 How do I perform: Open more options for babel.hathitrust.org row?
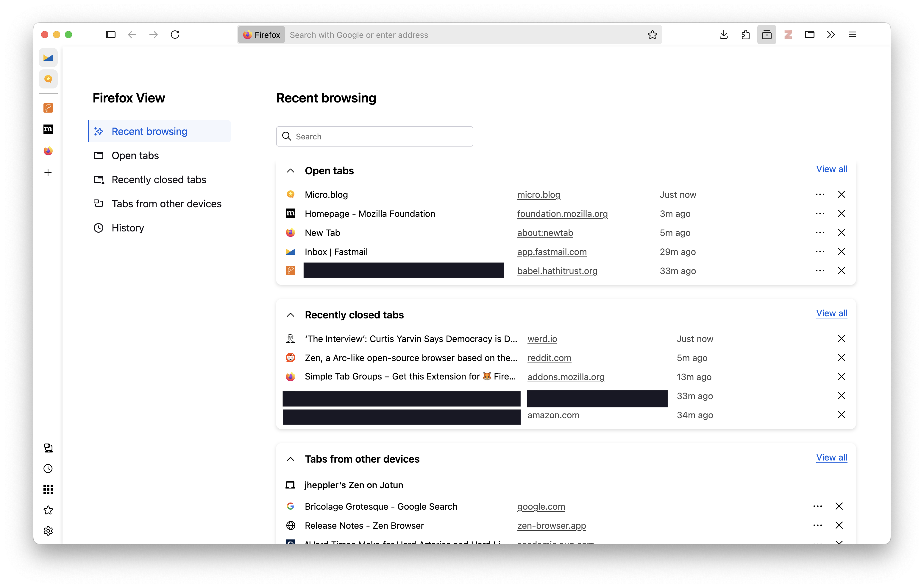(820, 271)
